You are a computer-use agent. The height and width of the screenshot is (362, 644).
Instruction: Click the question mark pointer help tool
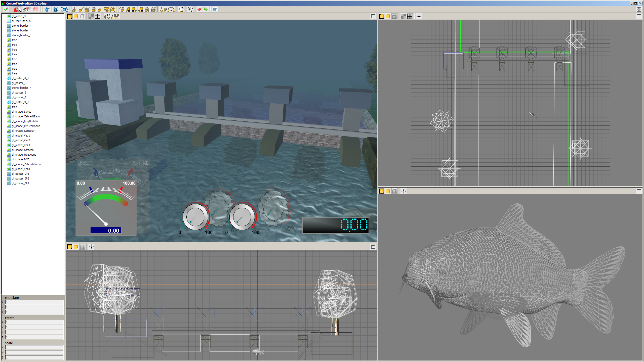coord(190,9)
